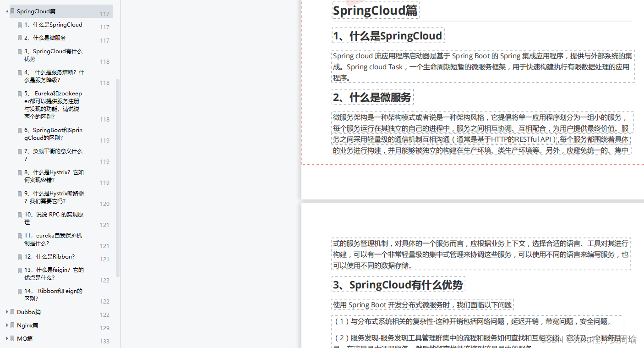Jump to bookmark 1、什么是SpringCloud
Screen dimensions: 644x348
click(53, 25)
